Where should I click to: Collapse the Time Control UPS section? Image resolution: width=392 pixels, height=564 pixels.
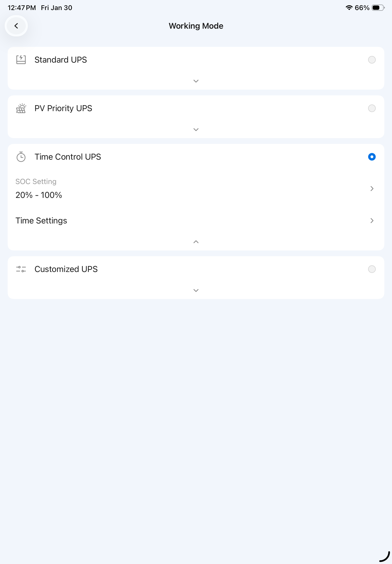(x=196, y=242)
